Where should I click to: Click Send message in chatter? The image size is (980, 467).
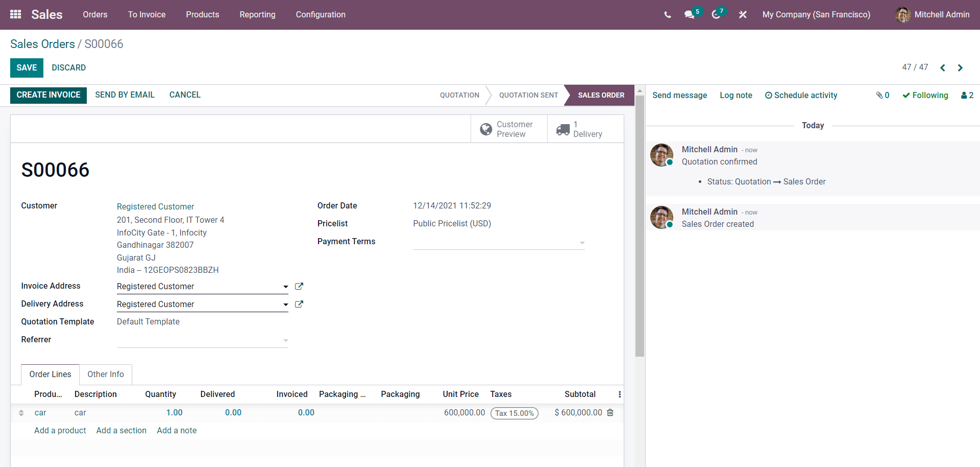(679, 96)
